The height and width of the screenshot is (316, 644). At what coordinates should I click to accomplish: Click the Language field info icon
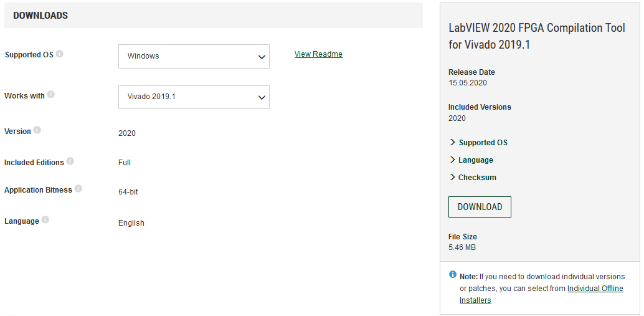[x=45, y=220]
